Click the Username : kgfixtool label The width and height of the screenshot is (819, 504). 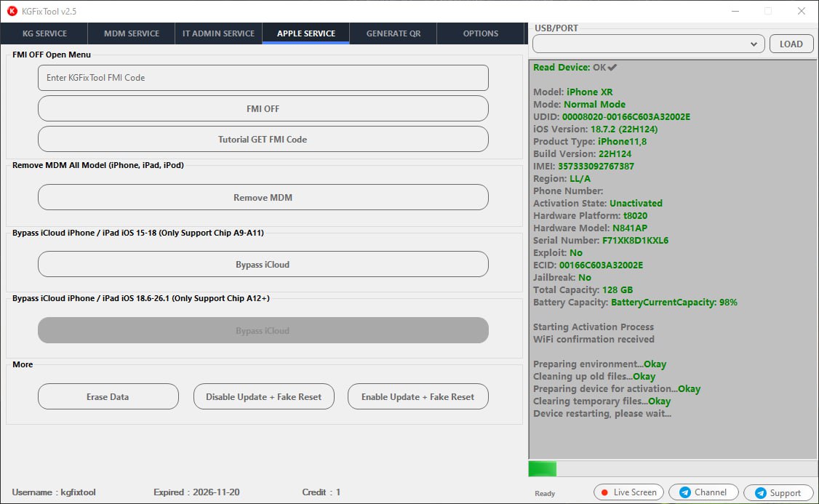pyautogui.click(x=54, y=492)
